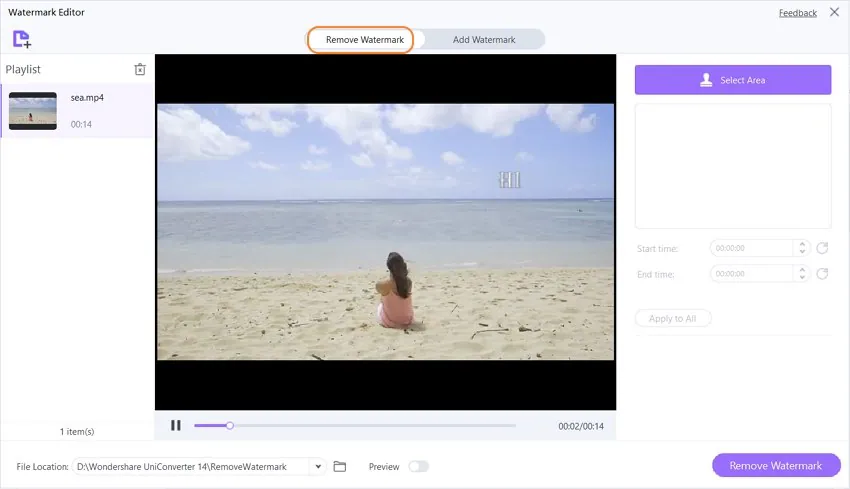Click the 00:02/00:14 playback time
Image resolution: width=850 pixels, height=489 pixels.
pyautogui.click(x=581, y=426)
